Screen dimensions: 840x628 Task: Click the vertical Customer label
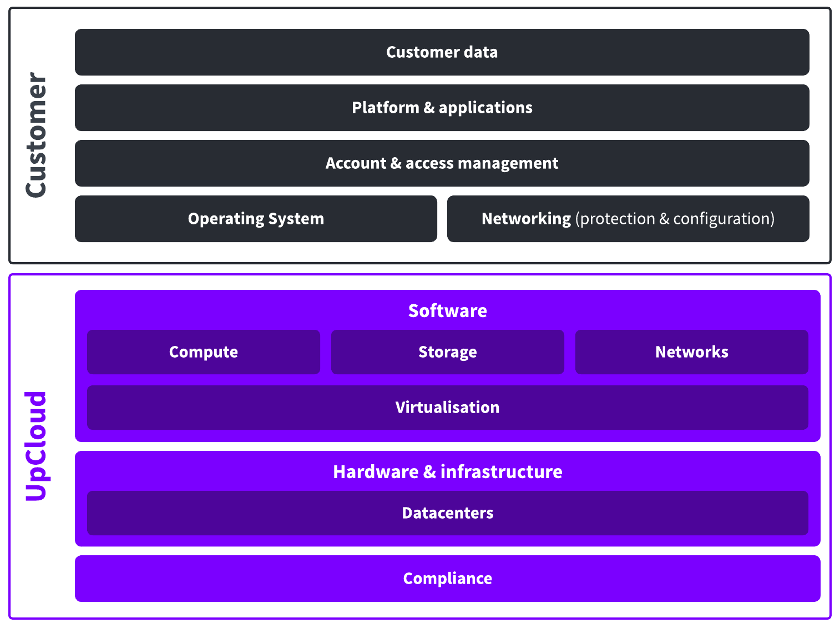[x=37, y=135]
